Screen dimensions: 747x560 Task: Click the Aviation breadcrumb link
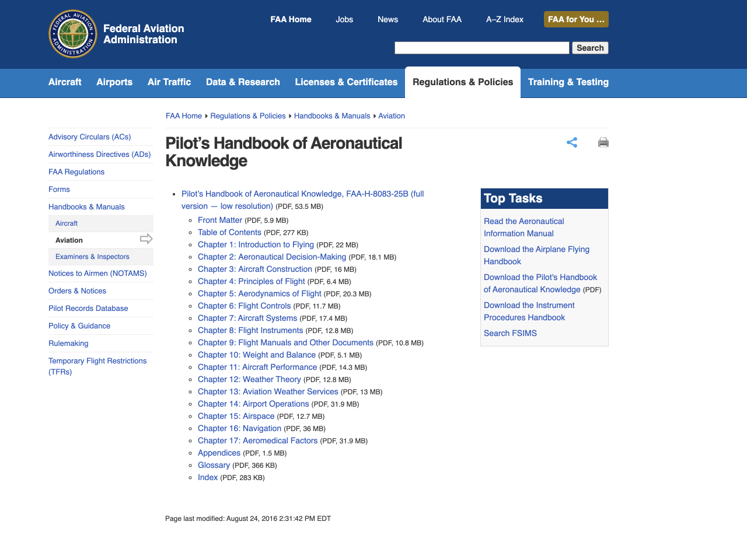pos(392,116)
